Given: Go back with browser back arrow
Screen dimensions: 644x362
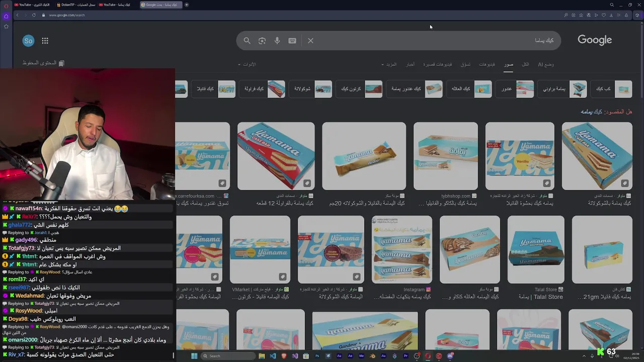Looking at the screenshot, I should point(17,15).
